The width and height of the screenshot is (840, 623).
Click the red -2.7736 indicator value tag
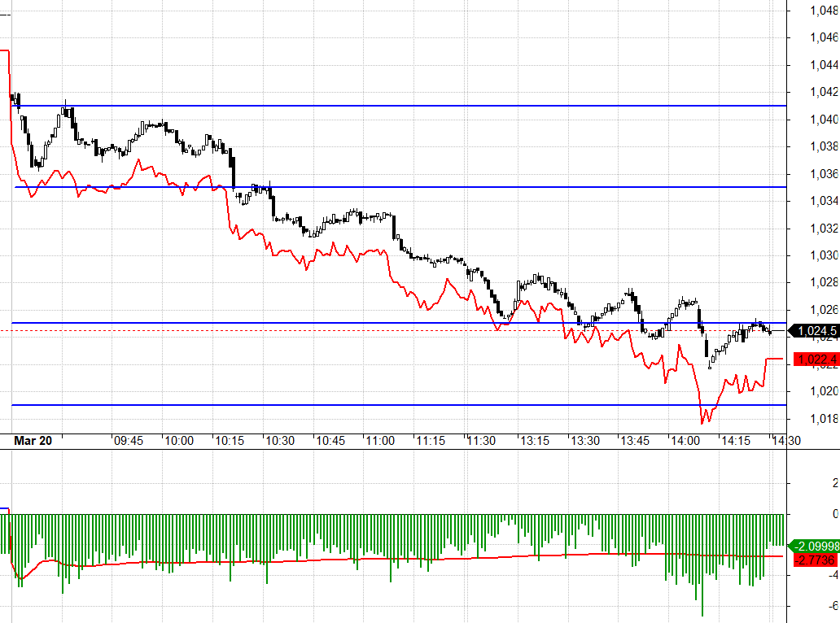click(x=815, y=560)
